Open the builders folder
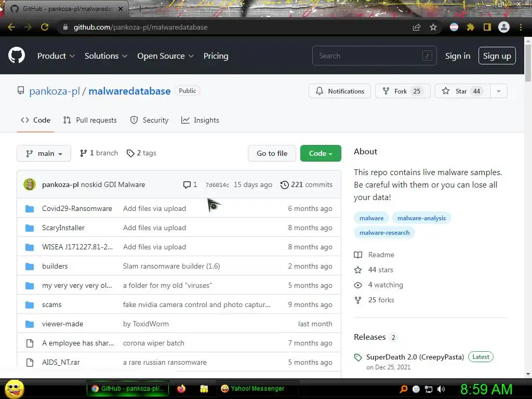This screenshot has height=399, width=532. pyautogui.click(x=55, y=267)
